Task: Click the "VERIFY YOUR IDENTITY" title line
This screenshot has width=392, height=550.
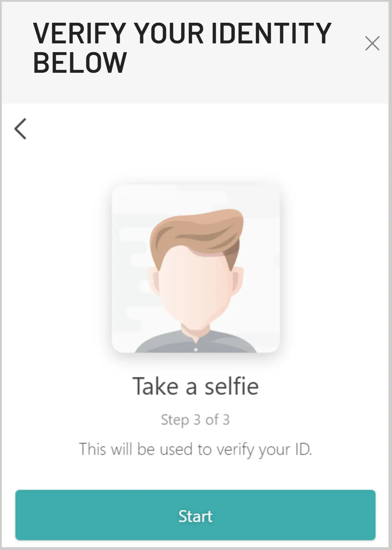Action: (x=182, y=33)
